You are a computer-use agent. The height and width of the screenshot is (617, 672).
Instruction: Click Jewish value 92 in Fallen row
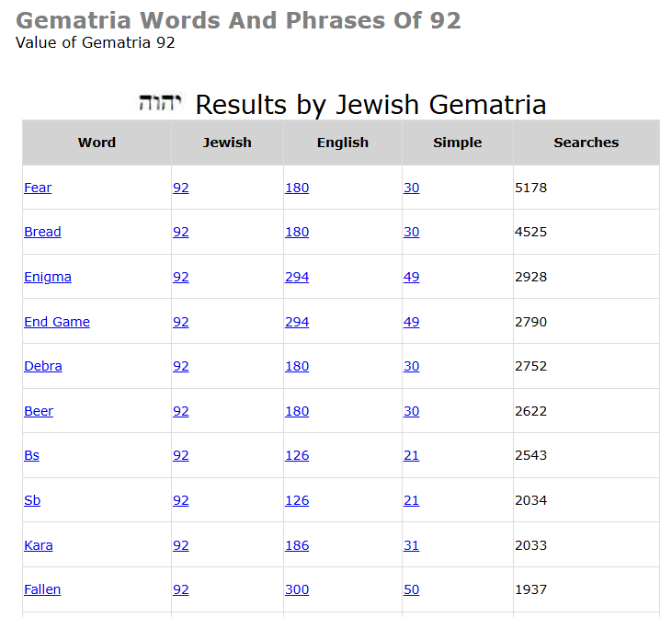[181, 589]
